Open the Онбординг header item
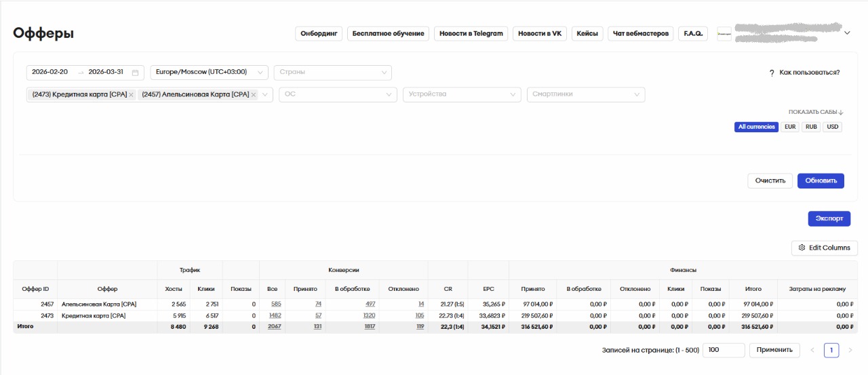Image resolution: width=868 pixels, height=375 pixels. point(319,34)
